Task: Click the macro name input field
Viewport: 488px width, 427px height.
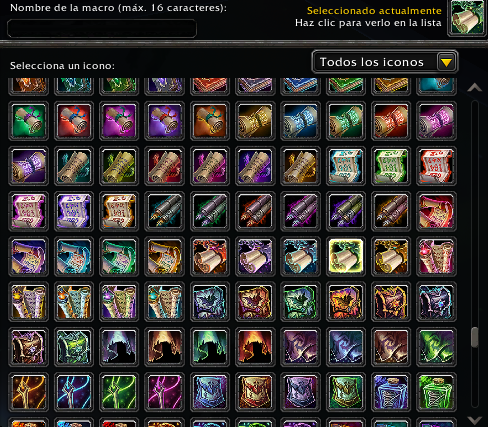Action: pyautogui.click(x=102, y=29)
